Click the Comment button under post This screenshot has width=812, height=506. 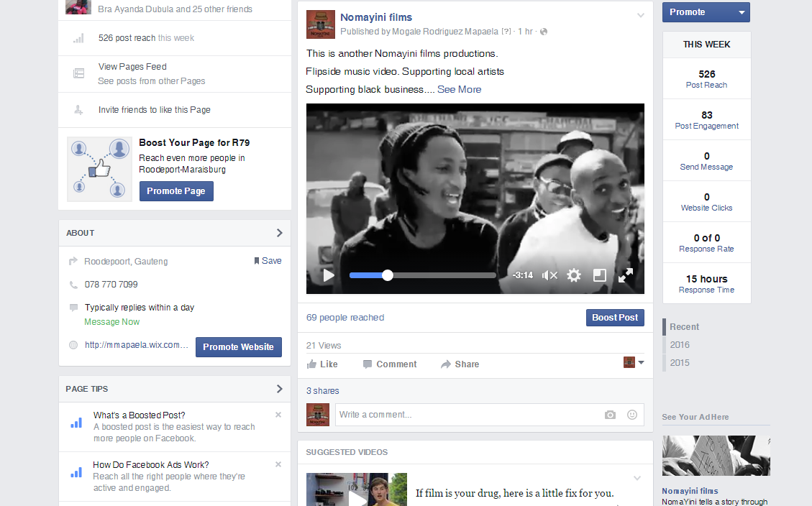390,364
